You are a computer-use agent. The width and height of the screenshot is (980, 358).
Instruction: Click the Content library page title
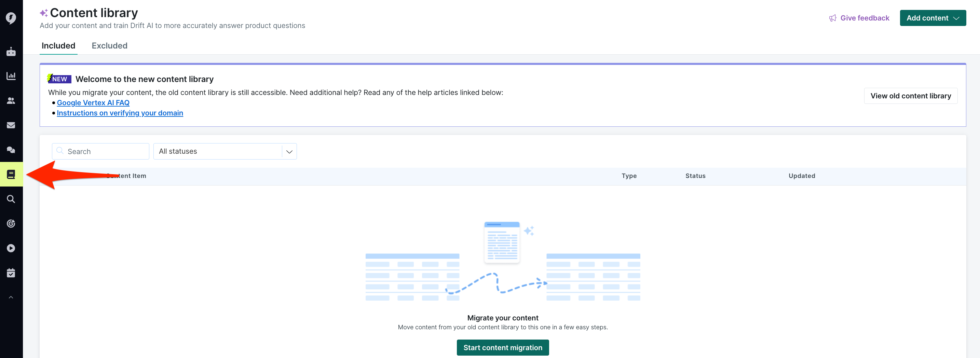94,13
